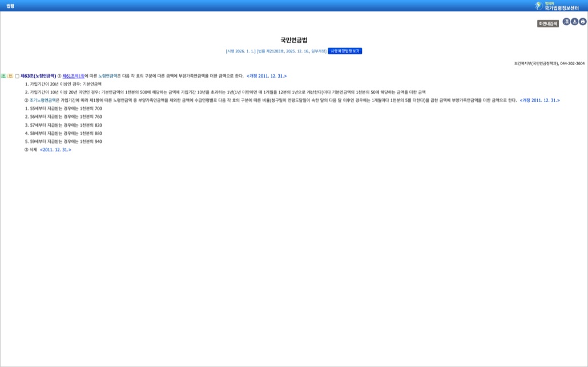Click item 1 '가입기간이 20년 이상인 경우'
The width and height of the screenshot is (588, 367).
point(63,84)
